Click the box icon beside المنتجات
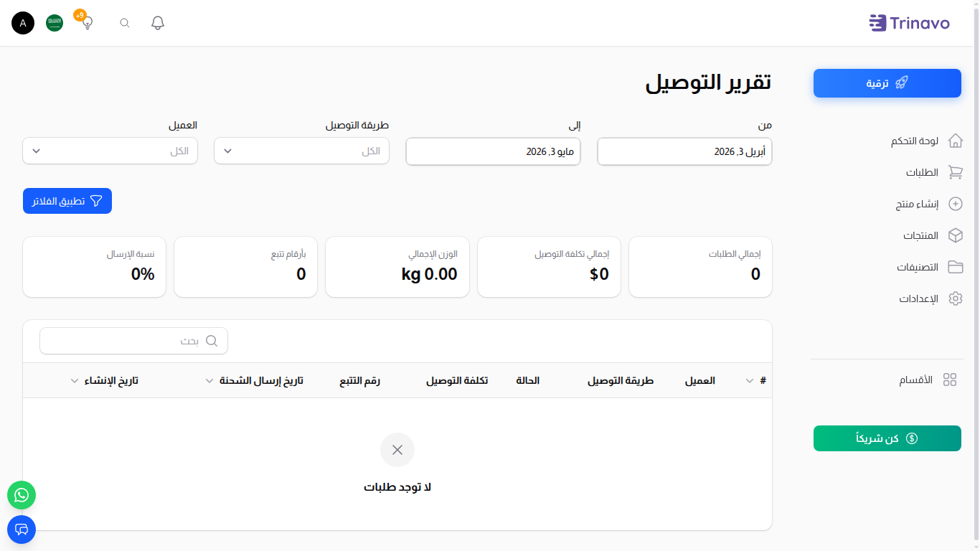980x551 pixels. pos(955,235)
